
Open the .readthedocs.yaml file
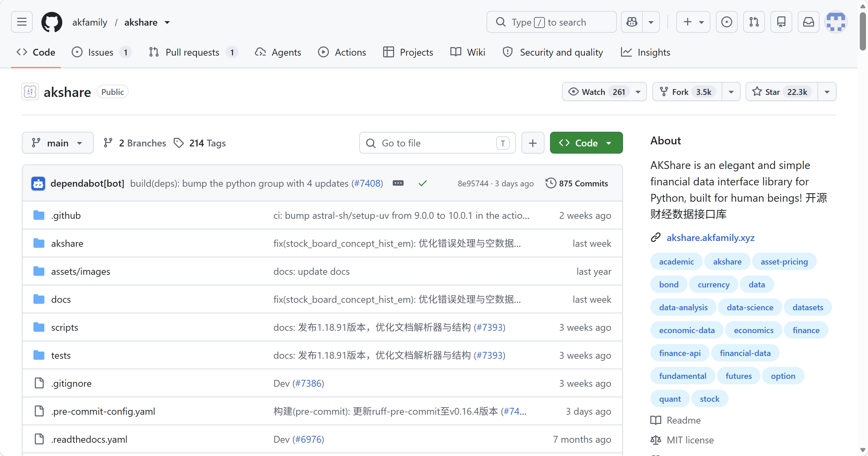[x=89, y=439]
